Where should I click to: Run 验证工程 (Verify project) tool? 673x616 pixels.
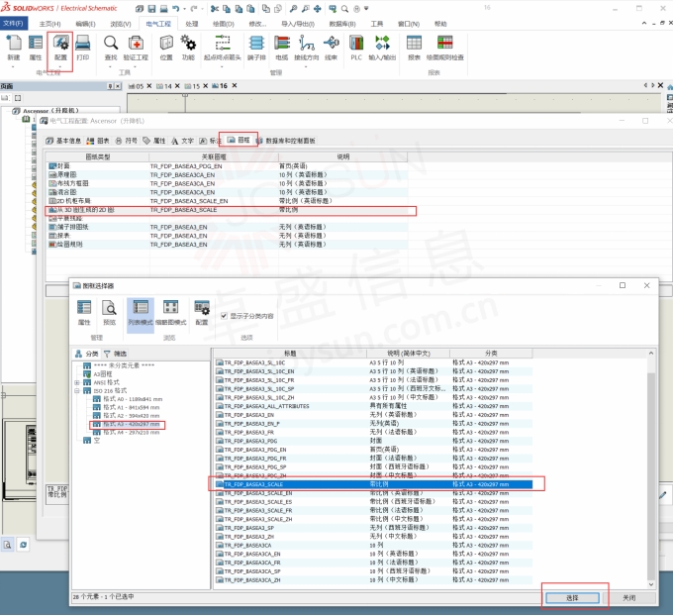(x=136, y=48)
